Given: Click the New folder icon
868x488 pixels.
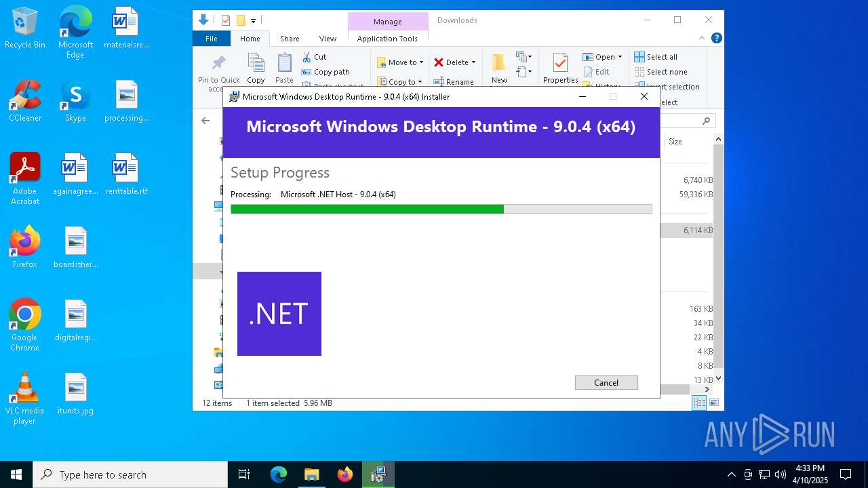Looking at the screenshot, I should [x=499, y=62].
